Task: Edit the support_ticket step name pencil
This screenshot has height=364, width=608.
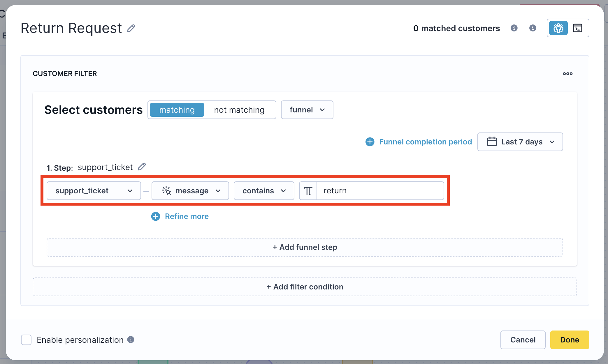Action: point(142,167)
